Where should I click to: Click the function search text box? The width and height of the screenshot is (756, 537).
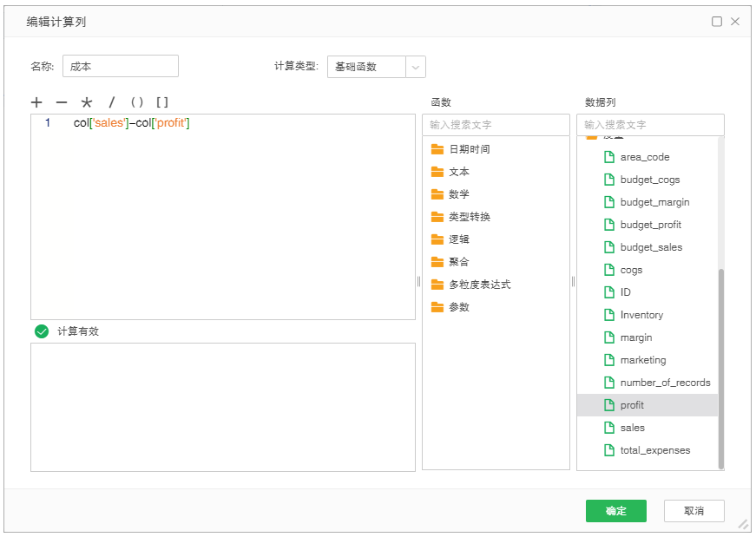click(x=495, y=125)
